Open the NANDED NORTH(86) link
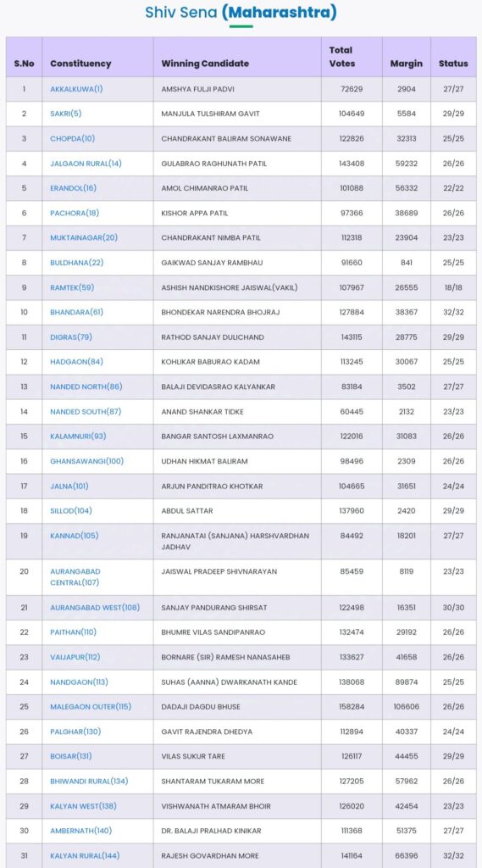The width and height of the screenshot is (482, 868). 86,387
